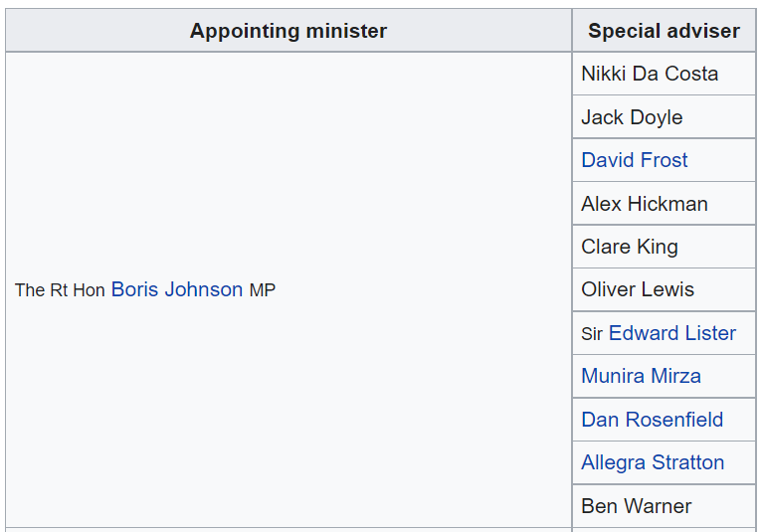Click the word 'Johnson' in the minister cell
The image size is (761, 532).
point(203,289)
